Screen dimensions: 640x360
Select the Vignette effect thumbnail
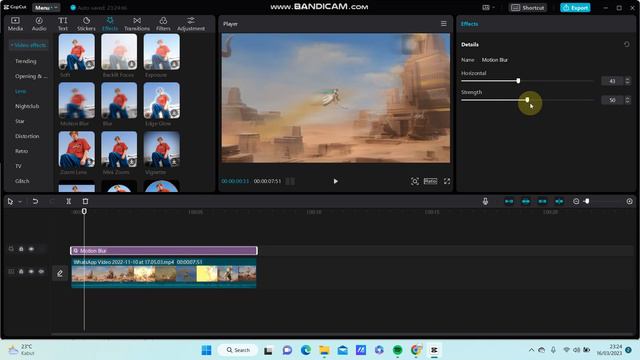(162, 149)
